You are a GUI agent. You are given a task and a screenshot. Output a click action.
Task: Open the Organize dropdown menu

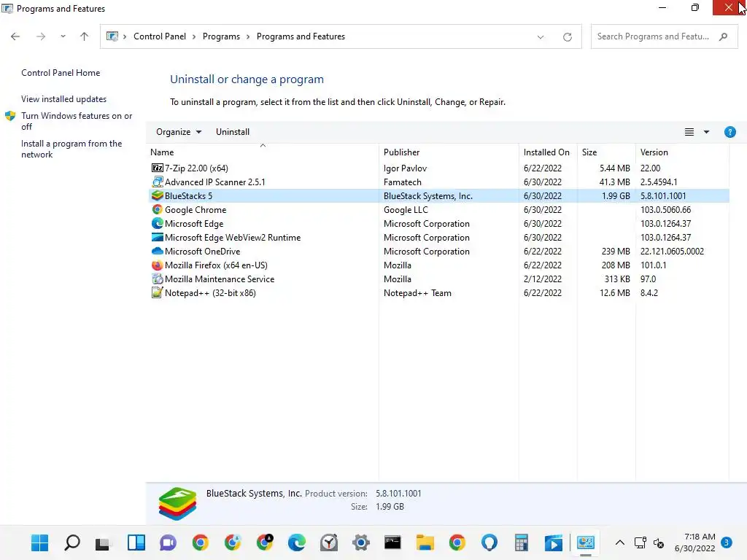[179, 132]
